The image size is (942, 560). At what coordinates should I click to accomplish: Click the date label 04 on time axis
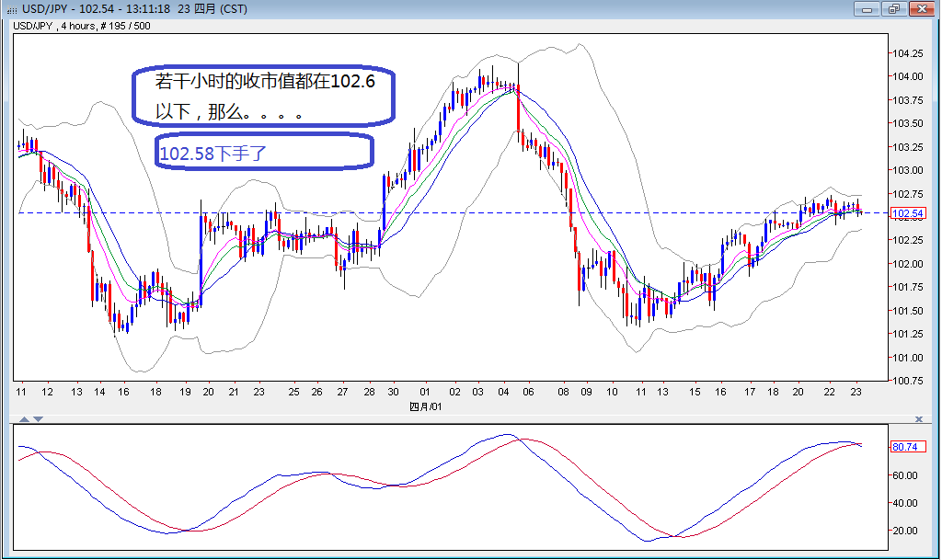coord(503,392)
